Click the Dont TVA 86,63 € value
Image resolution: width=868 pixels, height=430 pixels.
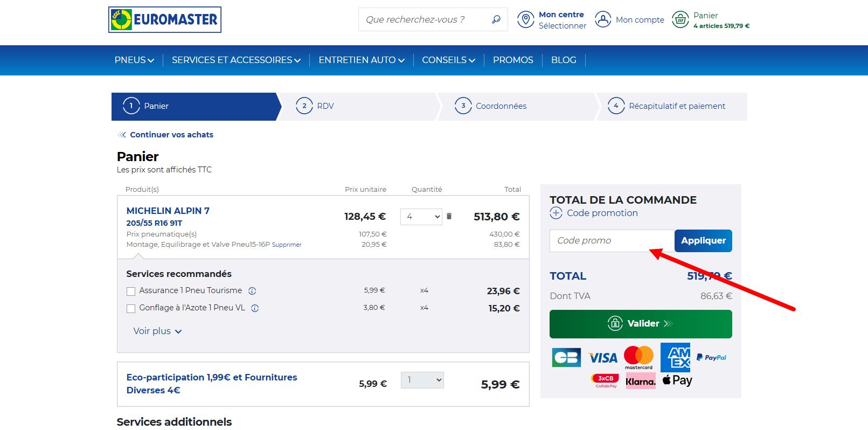coord(716,296)
